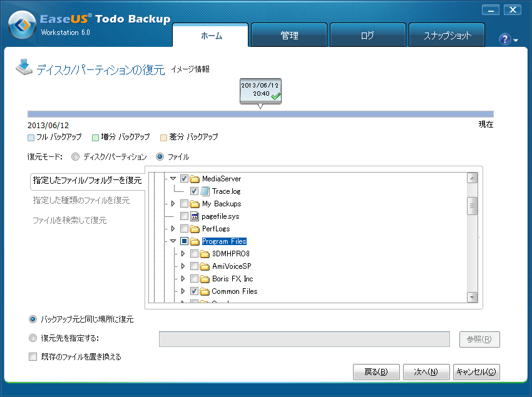The width and height of the screenshot is (532, 397).
Task: Check the 3DMHPRO8 checkbox
Action: (194, 254)
